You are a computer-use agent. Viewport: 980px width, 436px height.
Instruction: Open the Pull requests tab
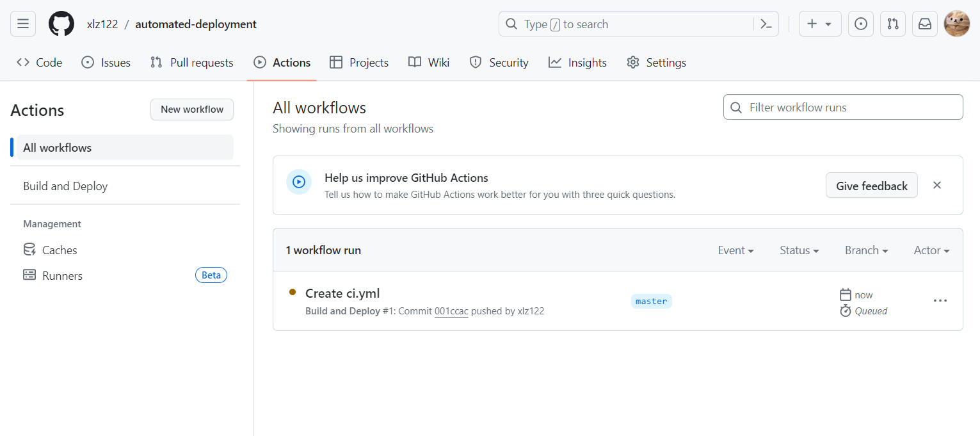[x=192, y=63]
